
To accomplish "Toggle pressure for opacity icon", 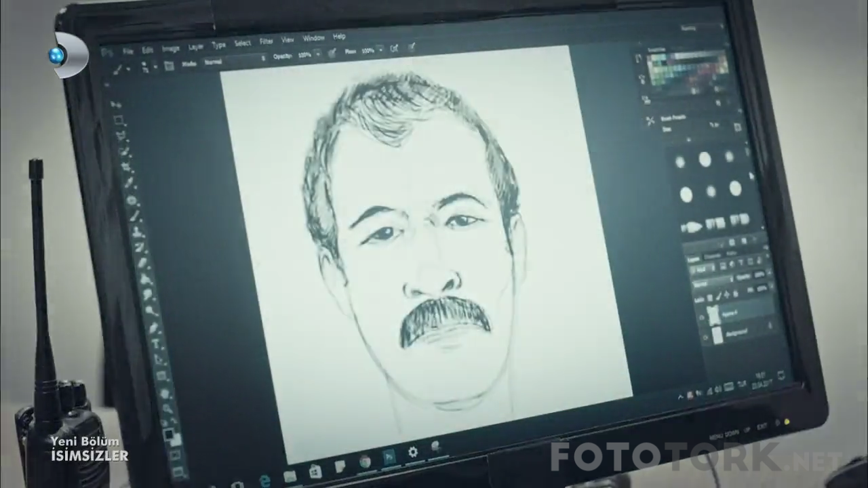I will pos(332,53).
